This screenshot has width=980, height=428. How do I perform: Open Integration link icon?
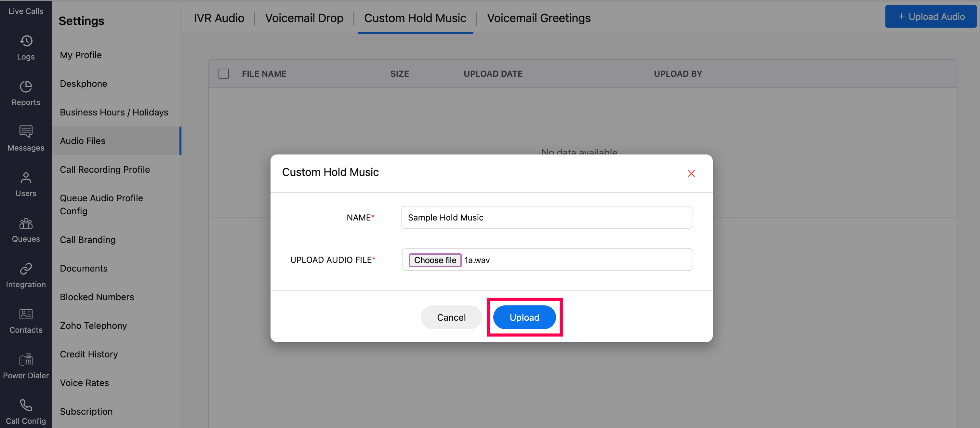(x=26, y=269)
